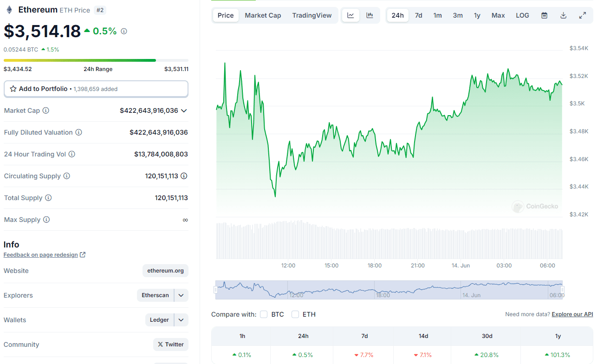Click info icon next to 120,151,113 circulating value
Viewport: 597px width, 364px height.
point(184,176)
